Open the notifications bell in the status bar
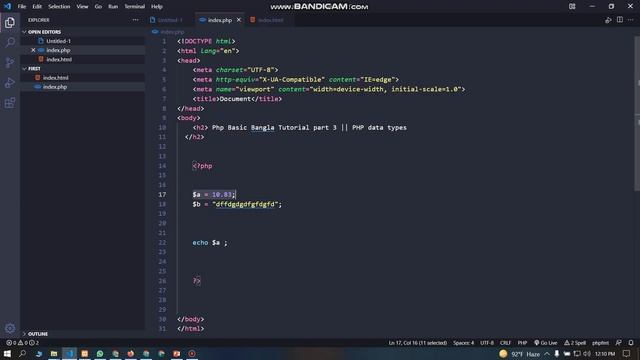This screenshot has width=640, height=360. click(x=631, y=343)
